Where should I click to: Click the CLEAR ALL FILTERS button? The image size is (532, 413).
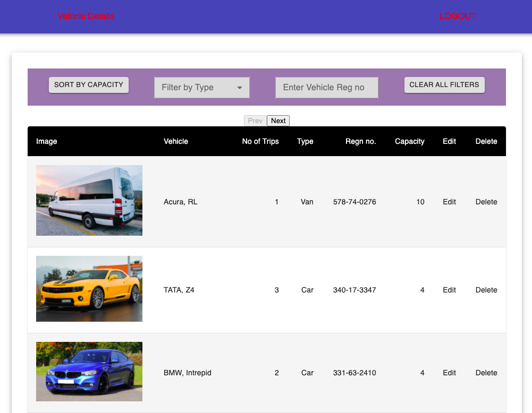tap(444, 84)
